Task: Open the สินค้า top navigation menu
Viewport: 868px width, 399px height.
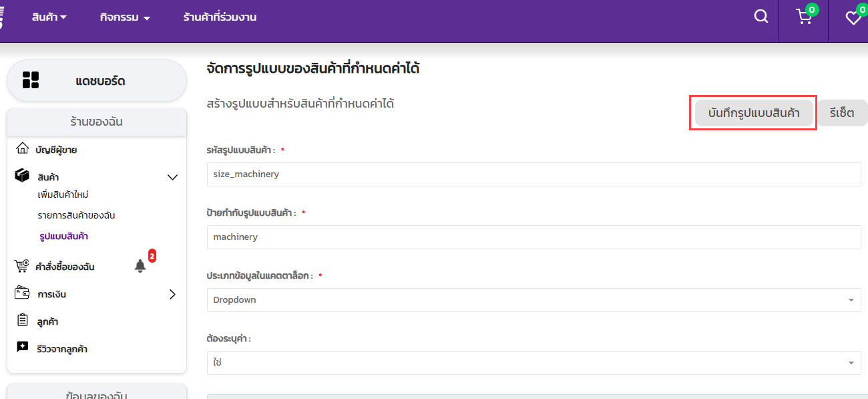Action: 49,17
